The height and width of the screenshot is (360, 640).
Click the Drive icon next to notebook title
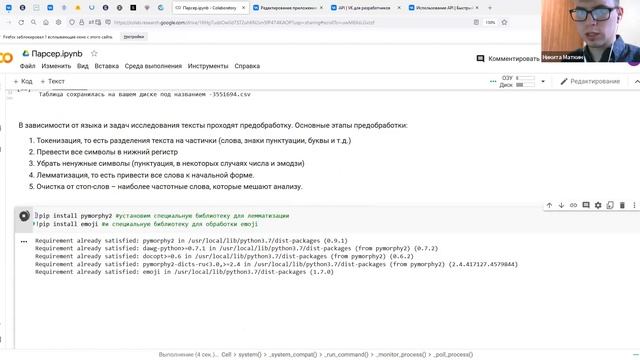(x=26, y=53)
